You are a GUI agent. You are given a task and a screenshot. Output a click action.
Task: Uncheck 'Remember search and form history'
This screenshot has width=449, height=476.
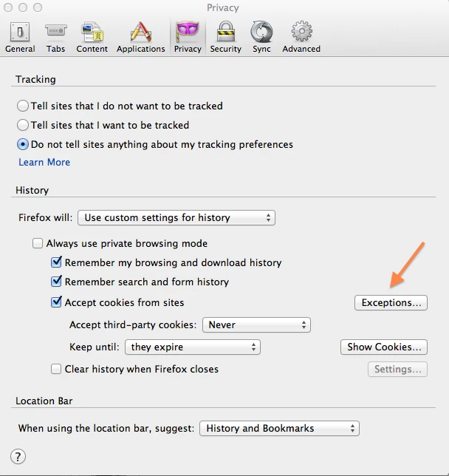click(56, 282)
